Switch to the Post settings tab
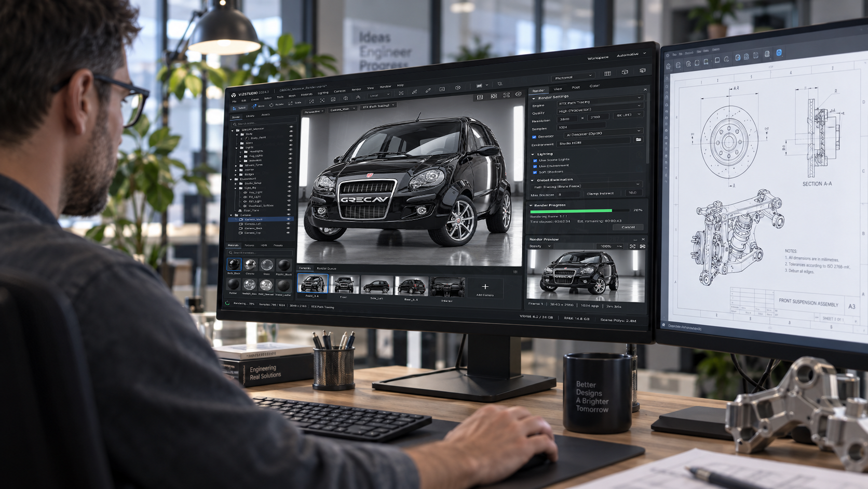This screenshot has width=868, height=489. coord(576,87)
